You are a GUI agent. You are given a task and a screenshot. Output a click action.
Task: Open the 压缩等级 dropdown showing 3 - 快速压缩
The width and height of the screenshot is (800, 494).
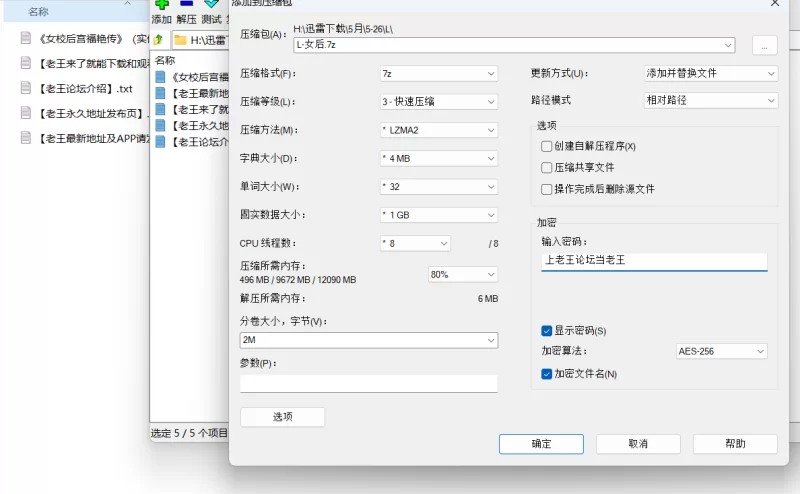click(x=439, y=102)
